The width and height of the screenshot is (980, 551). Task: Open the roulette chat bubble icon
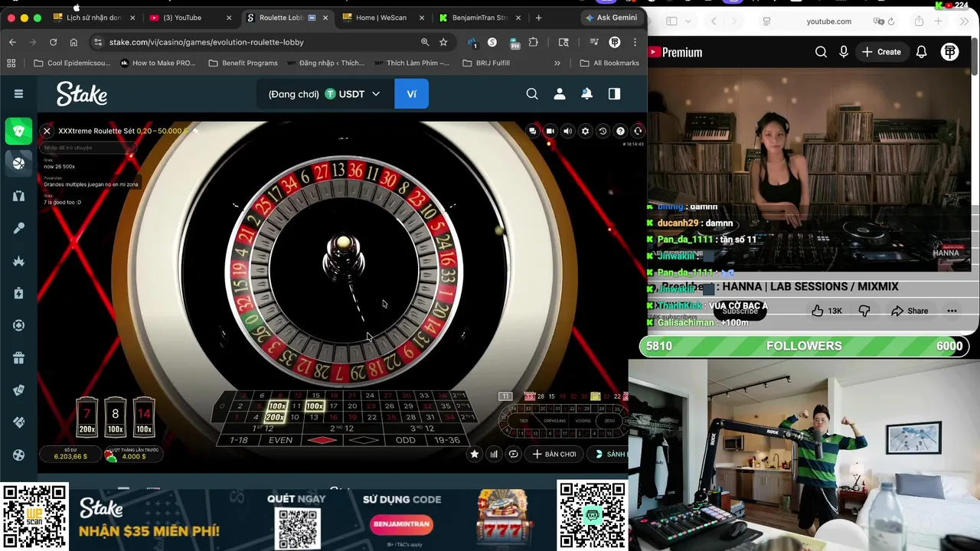pos(532,131)
